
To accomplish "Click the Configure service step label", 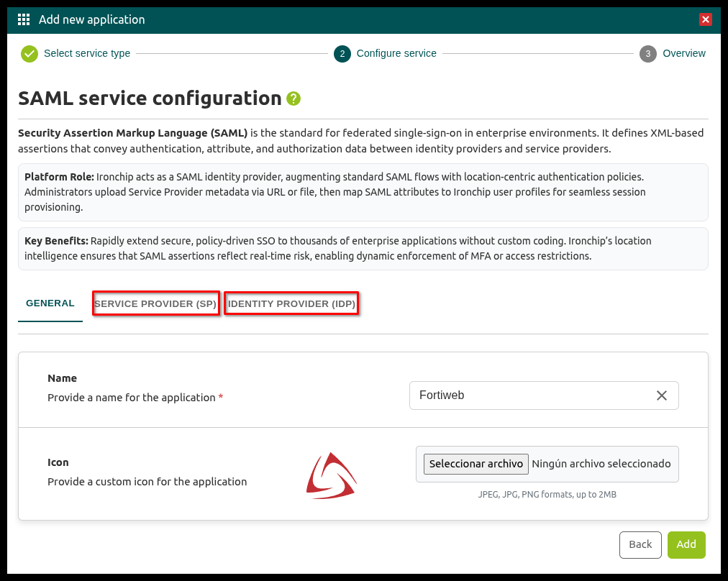I will click(x=396, y=54).
